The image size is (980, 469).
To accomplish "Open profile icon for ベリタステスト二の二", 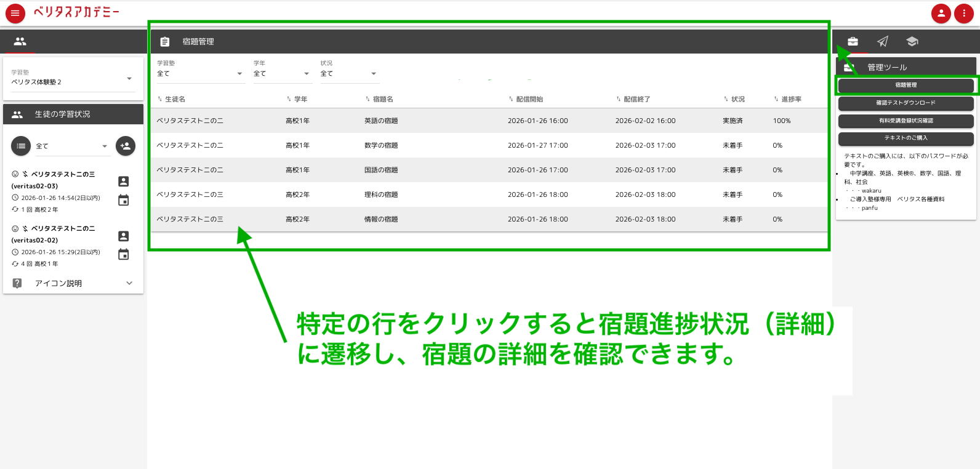I will point(124,236).
